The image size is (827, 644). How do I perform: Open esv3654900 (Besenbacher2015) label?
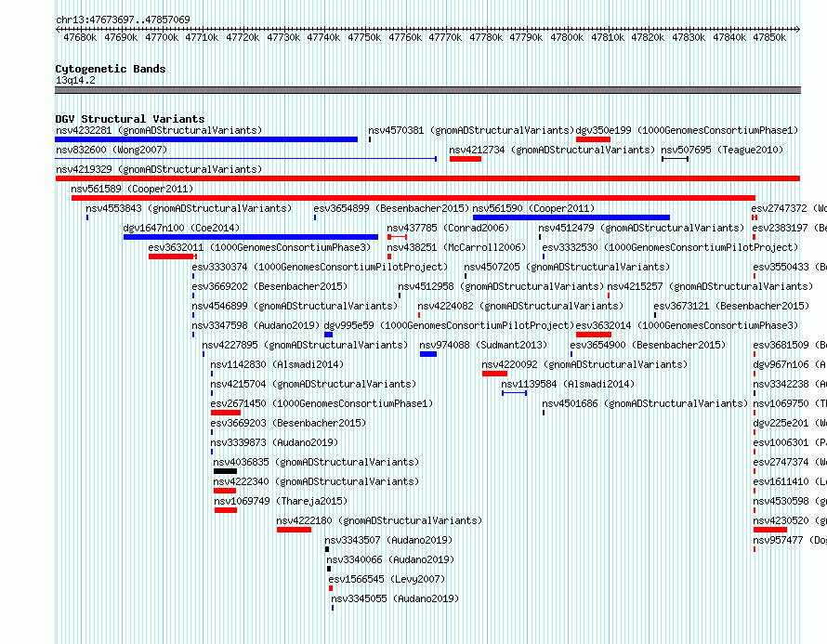648,345
